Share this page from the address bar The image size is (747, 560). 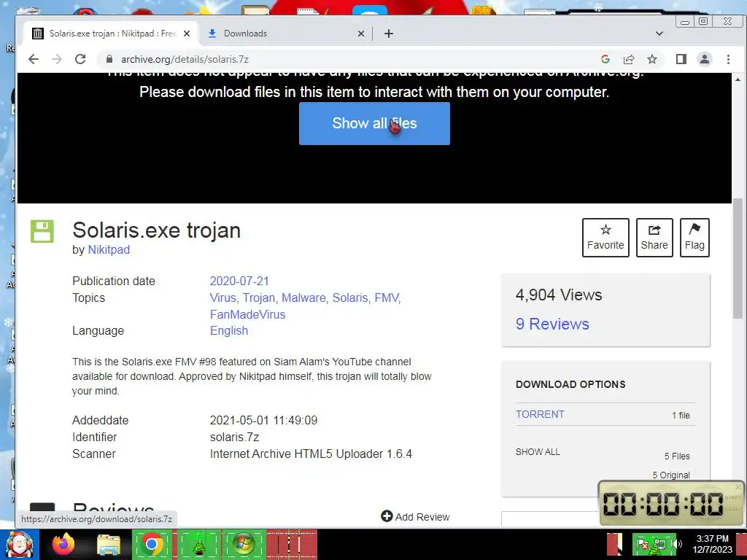click(x=628, y=59)
